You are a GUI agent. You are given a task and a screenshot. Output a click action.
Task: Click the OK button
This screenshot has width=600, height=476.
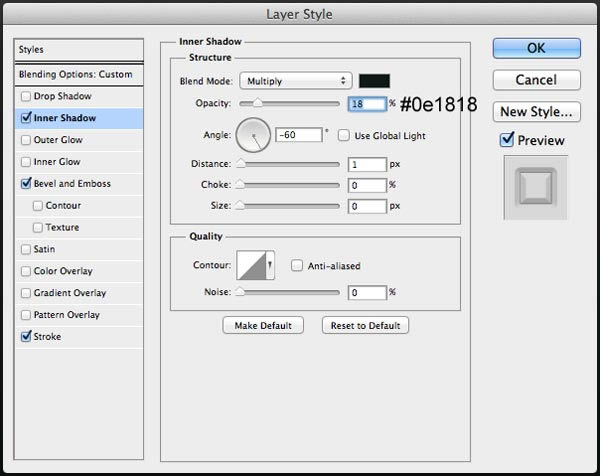point(536,48)
